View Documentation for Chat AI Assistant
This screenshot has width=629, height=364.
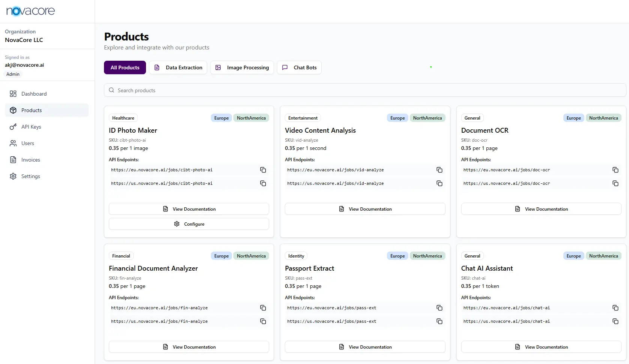541,347
